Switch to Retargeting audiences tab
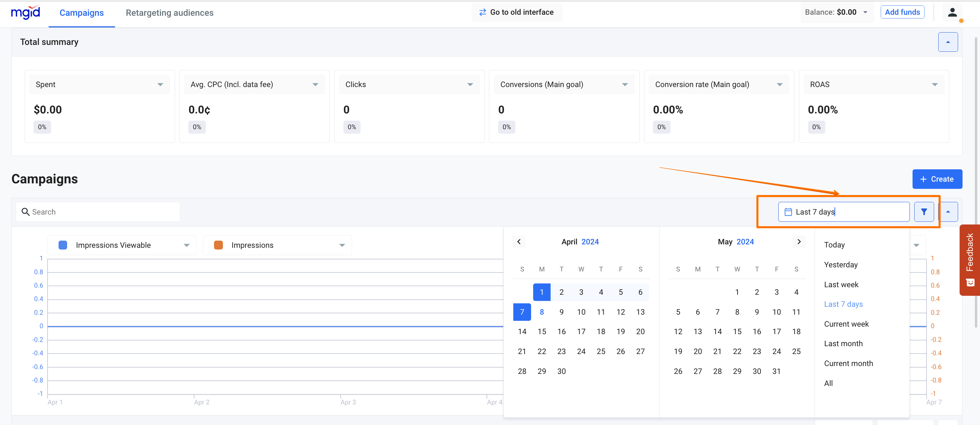The width and height of the screenshot is (980, 425). coord(169,13)
